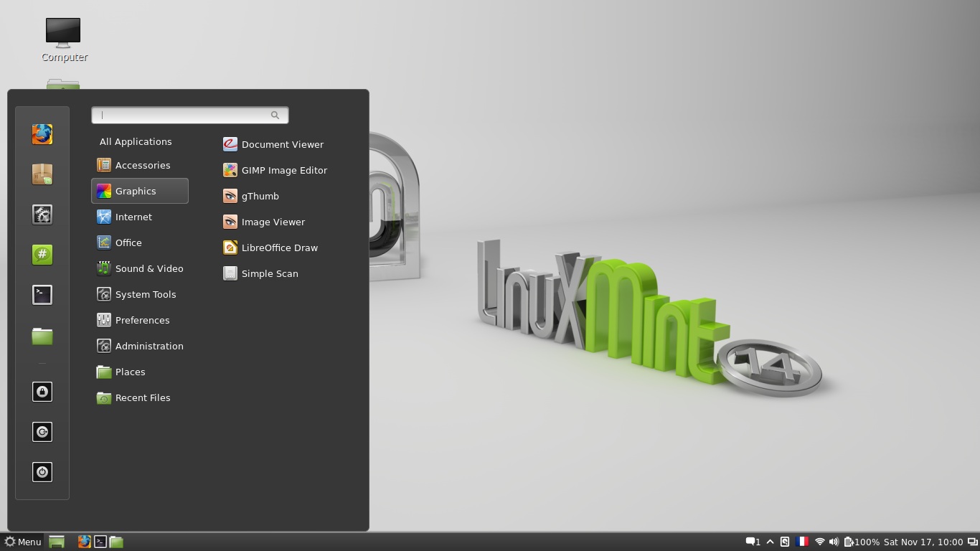
Task: Start GIMP Image Editor
Action: (x=275, y=170)
